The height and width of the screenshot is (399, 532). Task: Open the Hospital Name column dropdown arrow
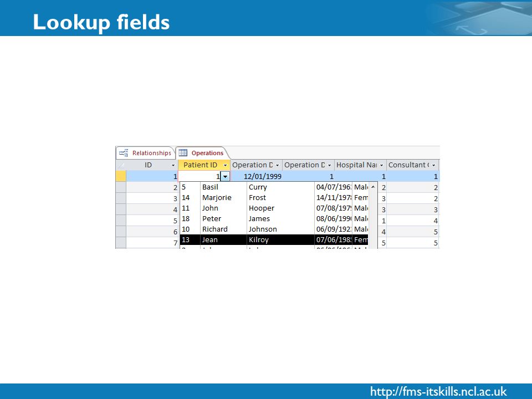tap(381, 165)
